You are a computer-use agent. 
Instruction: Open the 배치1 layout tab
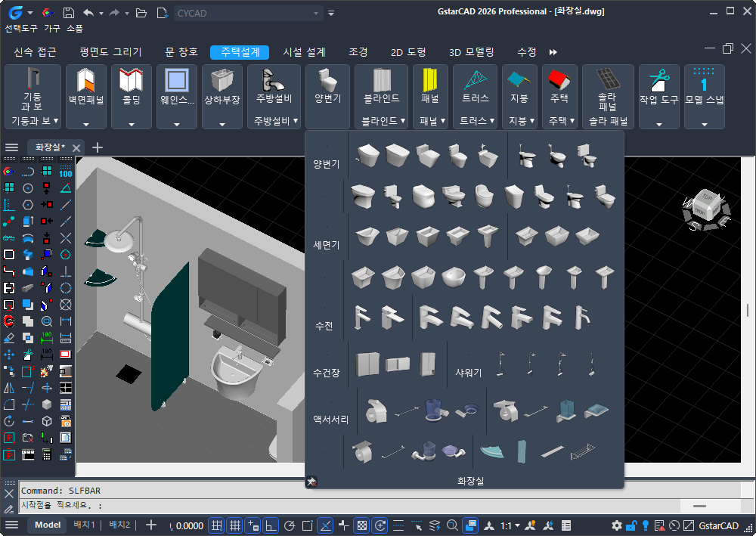tap(84, 525)
